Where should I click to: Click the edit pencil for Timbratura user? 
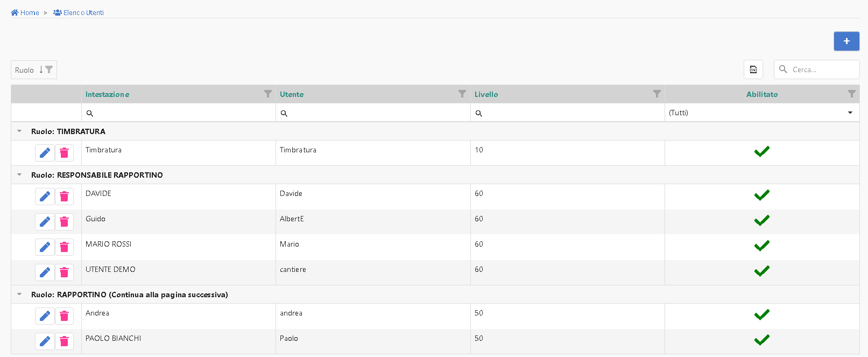(x=45, y=153)
